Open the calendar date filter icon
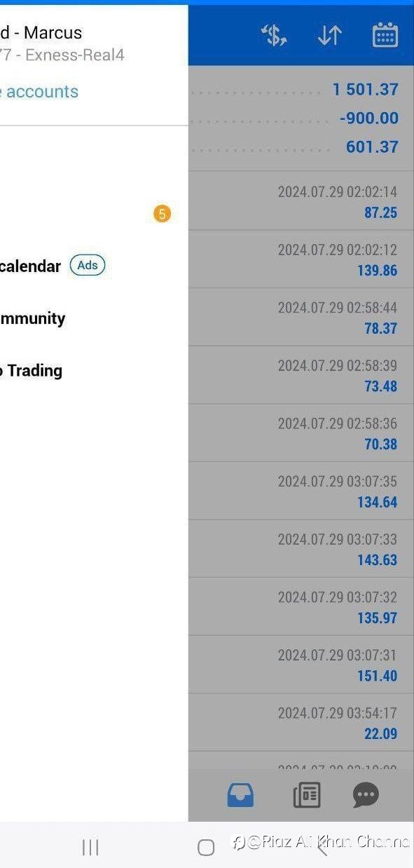The image size is (414, 868). click(x=385, y=35)
